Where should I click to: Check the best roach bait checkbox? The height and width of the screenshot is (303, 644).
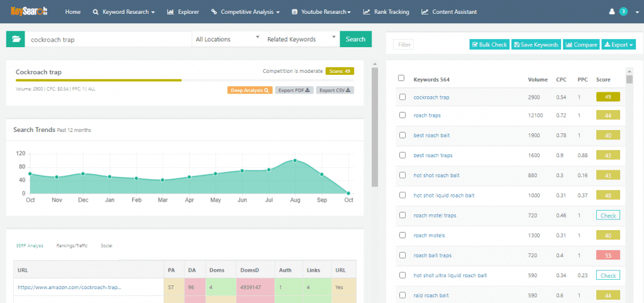point(402,135)
